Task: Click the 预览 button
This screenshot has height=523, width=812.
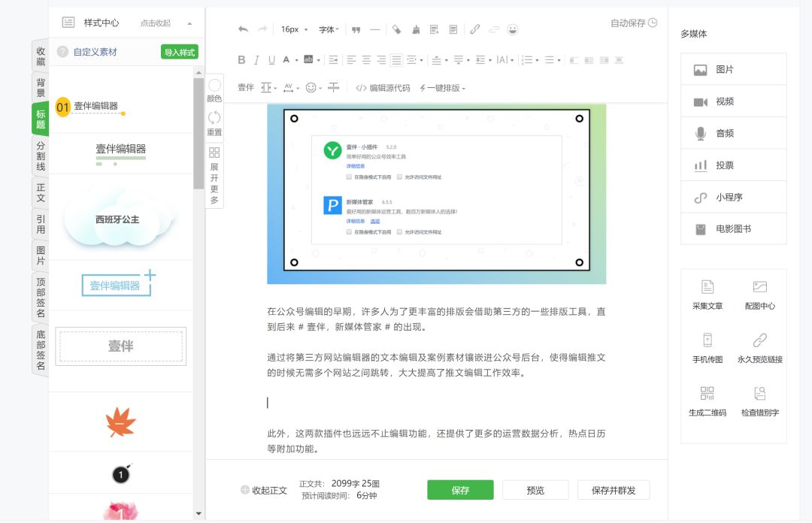Action: 535,490
